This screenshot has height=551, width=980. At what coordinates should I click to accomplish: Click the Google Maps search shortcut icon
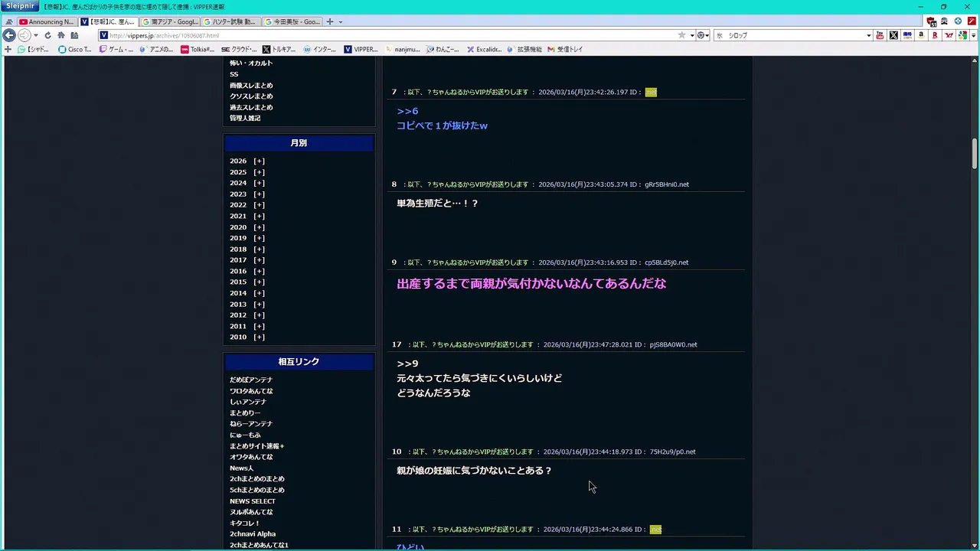click(962, 35)
